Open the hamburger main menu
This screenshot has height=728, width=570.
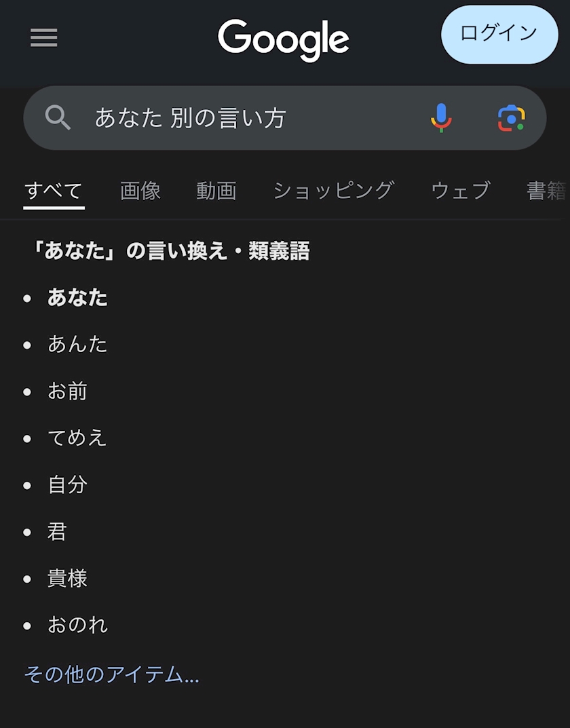[44, 37]
